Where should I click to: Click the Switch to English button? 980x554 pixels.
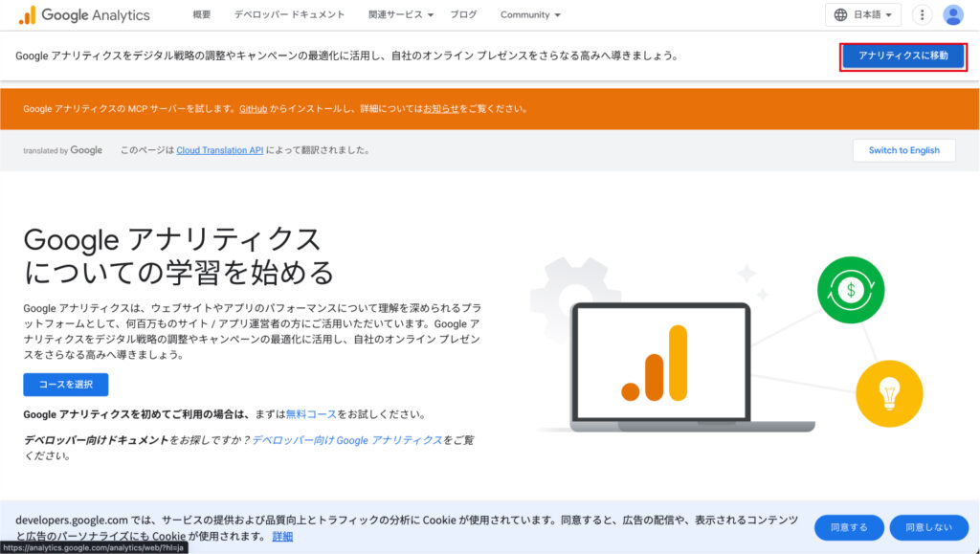coord(903,150)
